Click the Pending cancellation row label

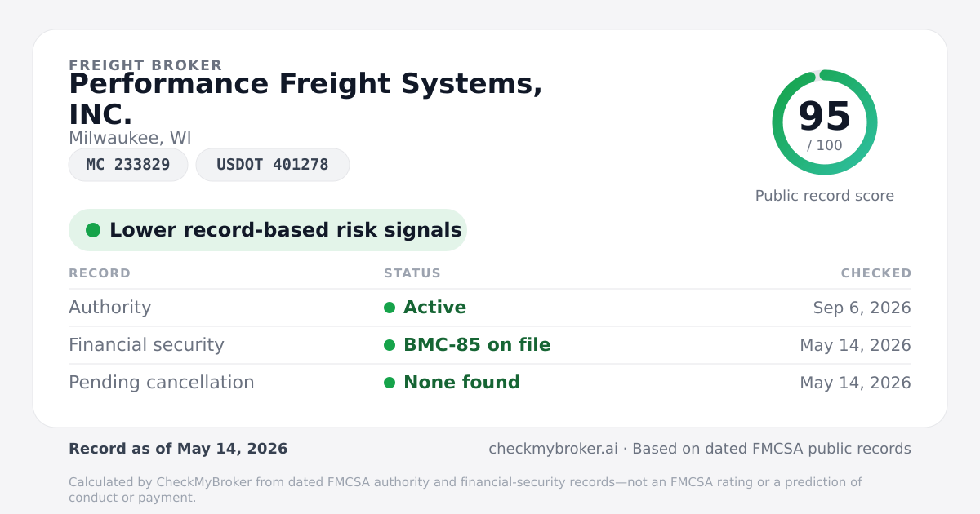[162, 383]
